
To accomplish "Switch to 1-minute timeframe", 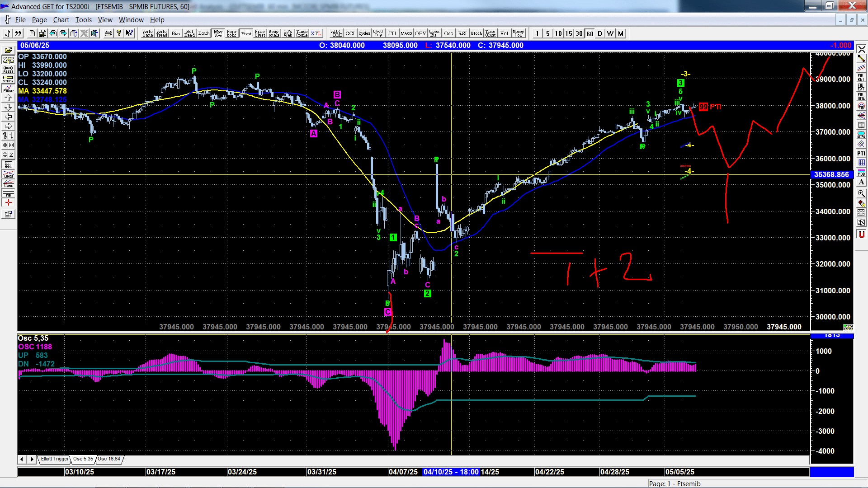I will coord(537,33).
